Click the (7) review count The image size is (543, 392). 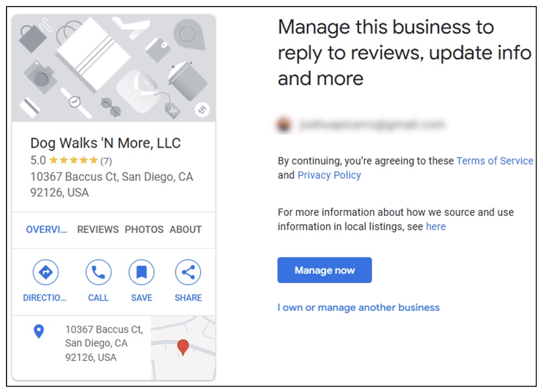[106, 161]
